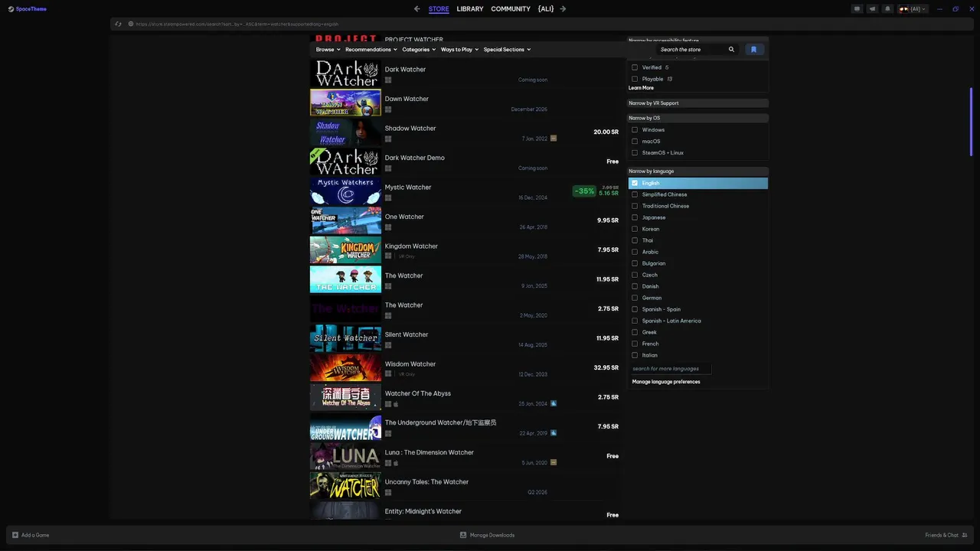The width and height of the screenshot is (980, 551).
Task: Click the store search magnifier icon
Action: [x=731, y=49]
